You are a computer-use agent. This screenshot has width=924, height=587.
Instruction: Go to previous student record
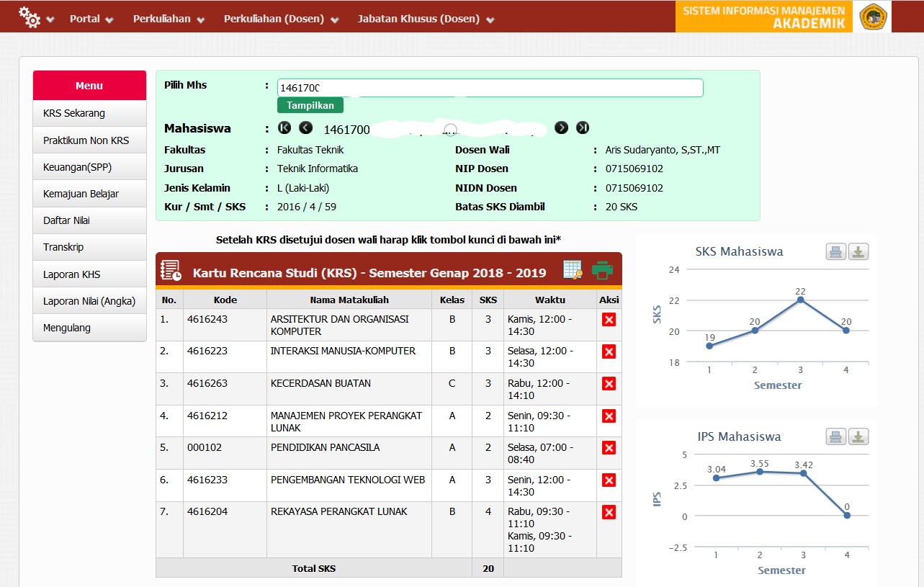point(306,128)
